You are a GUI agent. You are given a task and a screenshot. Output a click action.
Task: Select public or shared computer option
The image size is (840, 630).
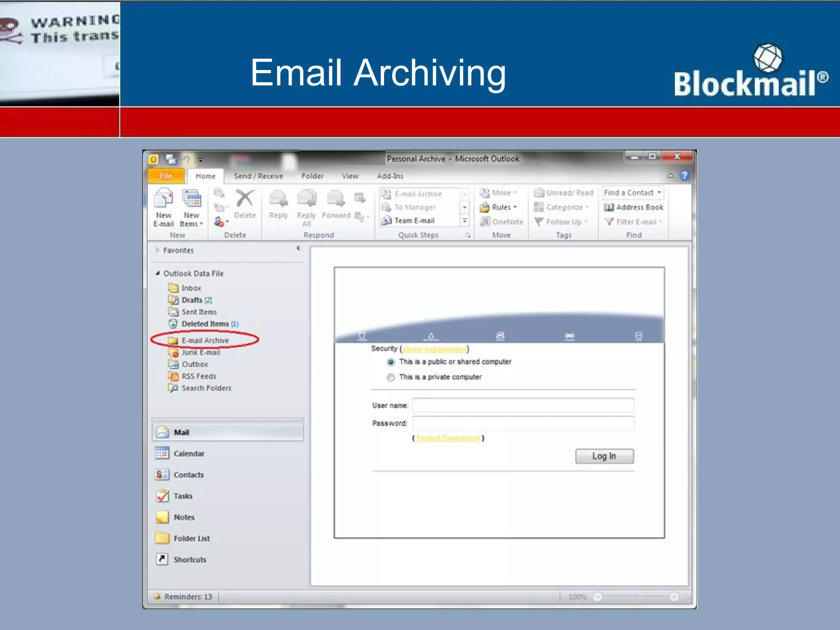pos(391,362)
